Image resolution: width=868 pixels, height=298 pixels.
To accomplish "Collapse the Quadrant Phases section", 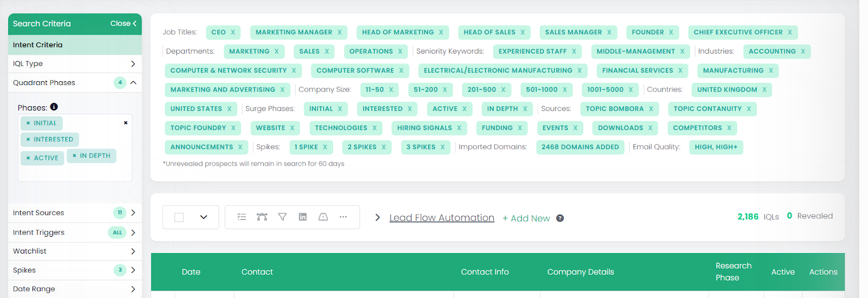I will [x=133, y=83].
